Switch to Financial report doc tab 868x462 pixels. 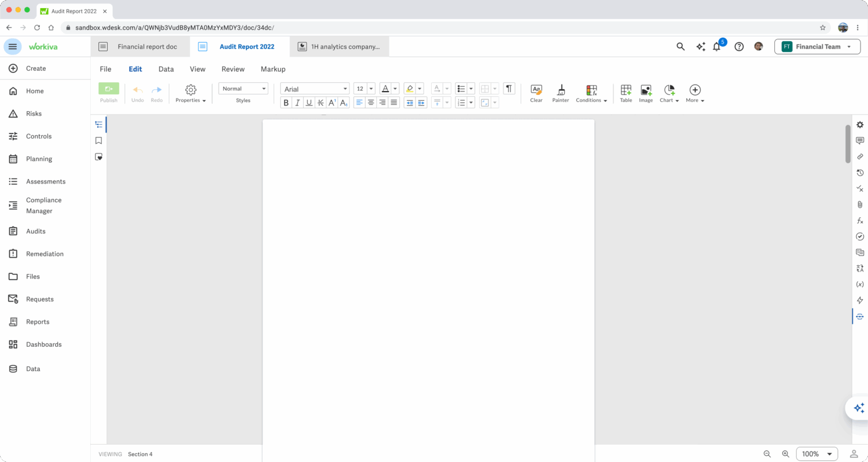pos(140,47)
